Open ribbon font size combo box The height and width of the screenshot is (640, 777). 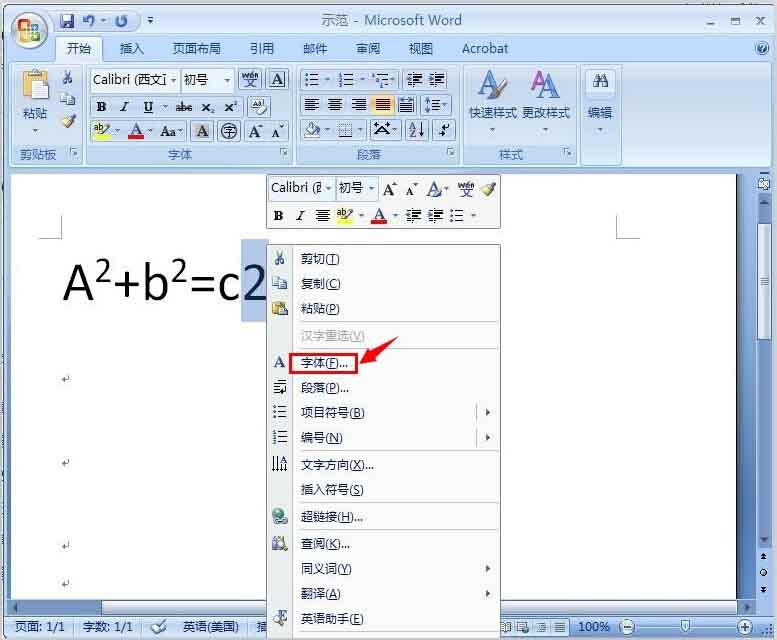[227, 80]
